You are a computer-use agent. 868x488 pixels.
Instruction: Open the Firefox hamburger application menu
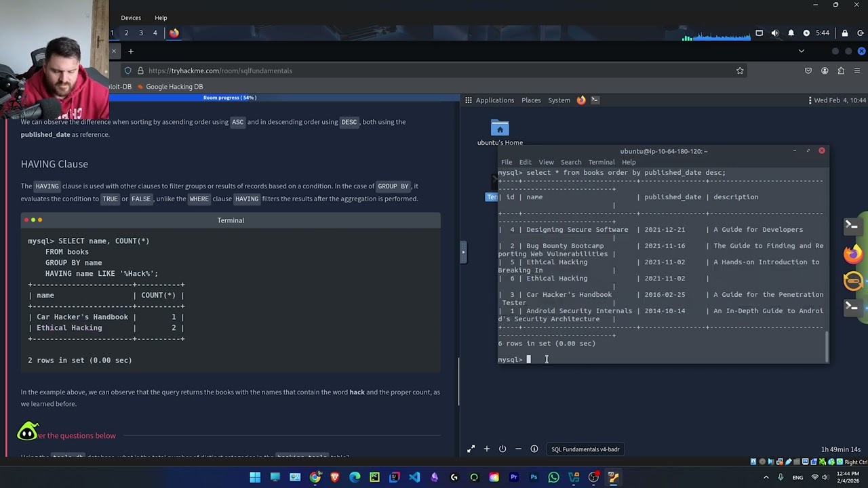point(857,70)
